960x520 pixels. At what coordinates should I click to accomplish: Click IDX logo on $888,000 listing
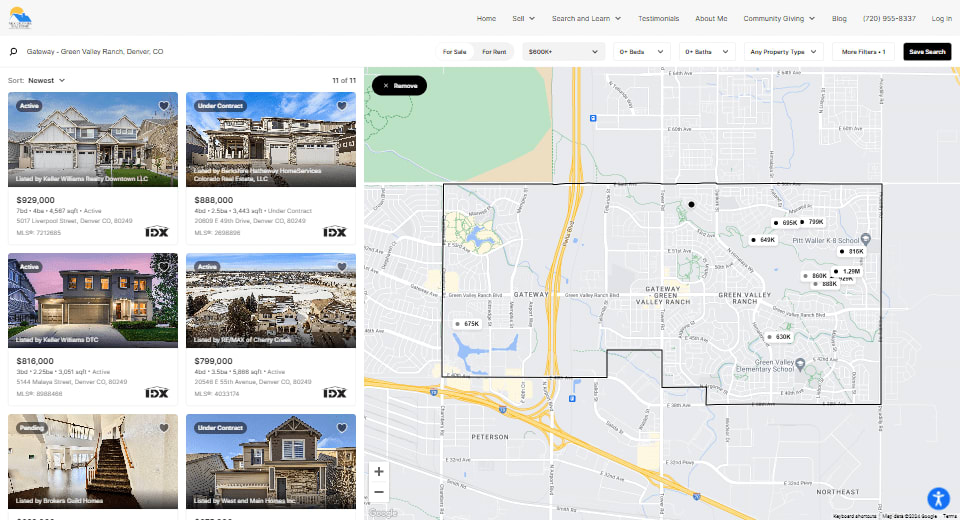(335, 232)
